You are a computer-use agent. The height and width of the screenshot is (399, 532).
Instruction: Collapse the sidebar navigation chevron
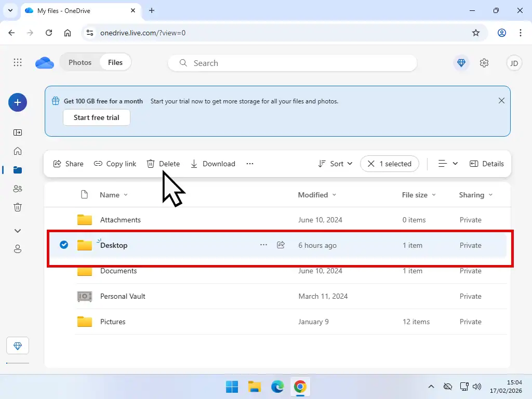[18, 230]
